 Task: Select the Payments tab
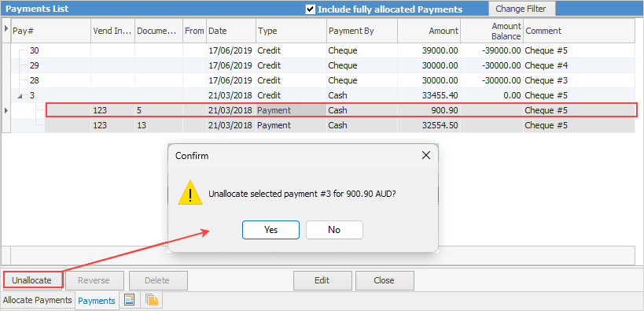pos(97,301)
